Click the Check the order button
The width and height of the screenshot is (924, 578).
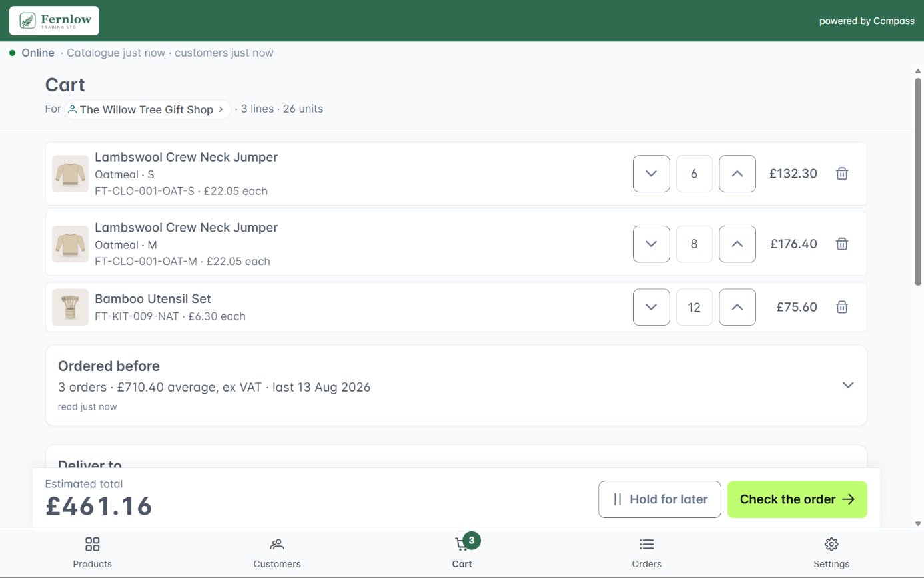click(797, 499)
